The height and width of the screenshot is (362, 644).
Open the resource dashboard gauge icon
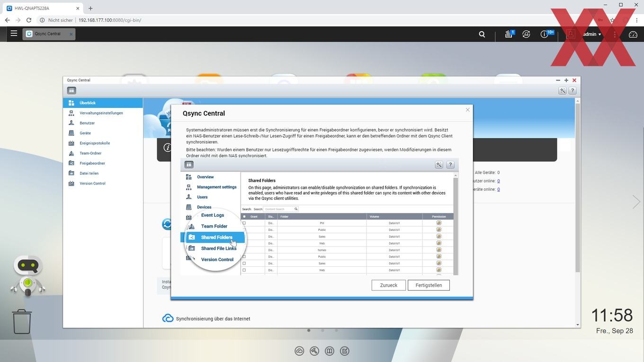pyautogui.click(x=633, y=34)
